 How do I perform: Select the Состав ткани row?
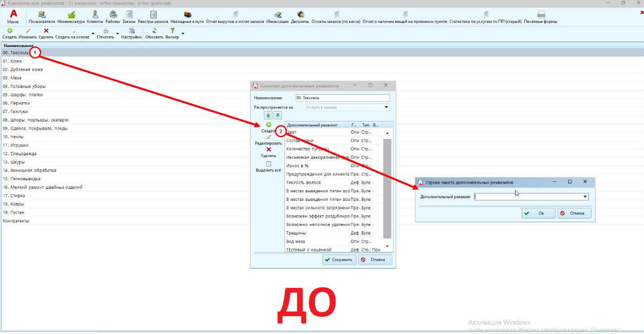click(334, 140)
